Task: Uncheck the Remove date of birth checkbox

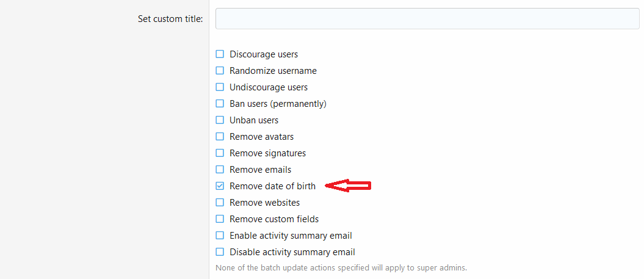Action: click(220, 186)
